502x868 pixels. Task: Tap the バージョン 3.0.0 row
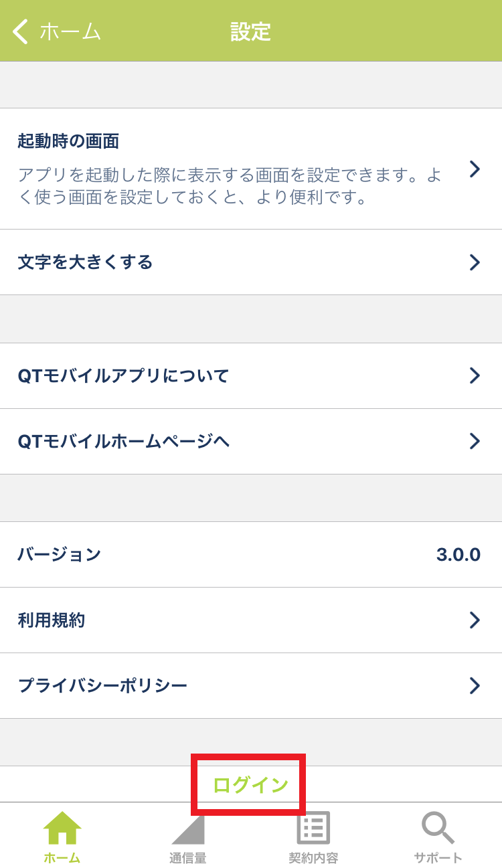point(251,555)
